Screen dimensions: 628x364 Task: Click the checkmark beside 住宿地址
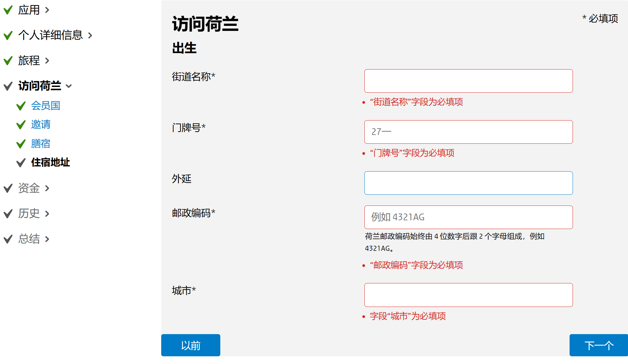21,163
